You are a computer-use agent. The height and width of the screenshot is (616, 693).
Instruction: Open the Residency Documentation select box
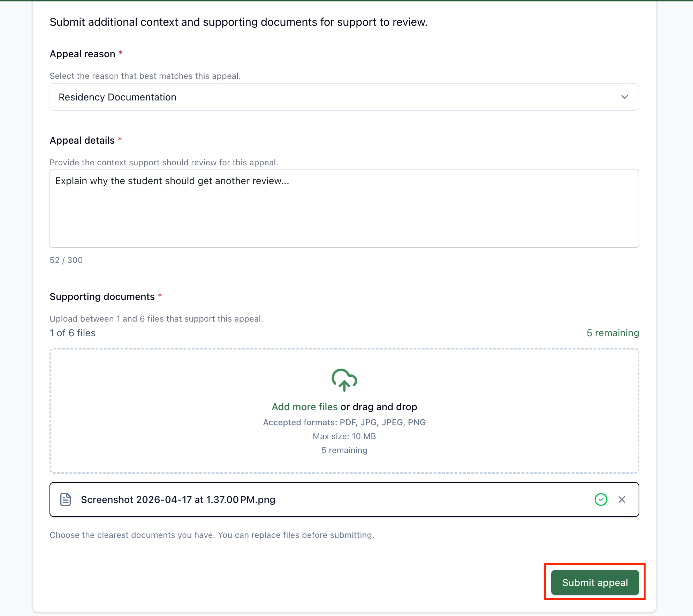pos(344,97)
